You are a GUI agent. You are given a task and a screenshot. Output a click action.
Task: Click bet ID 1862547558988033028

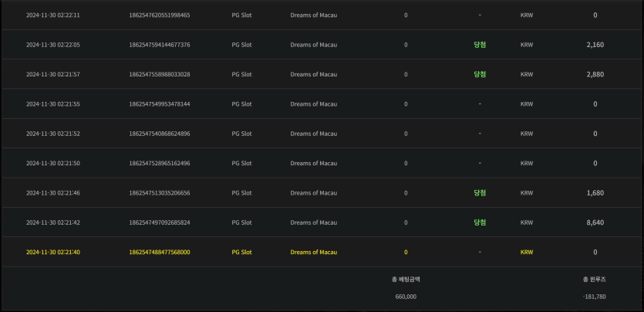coord(160,74)
